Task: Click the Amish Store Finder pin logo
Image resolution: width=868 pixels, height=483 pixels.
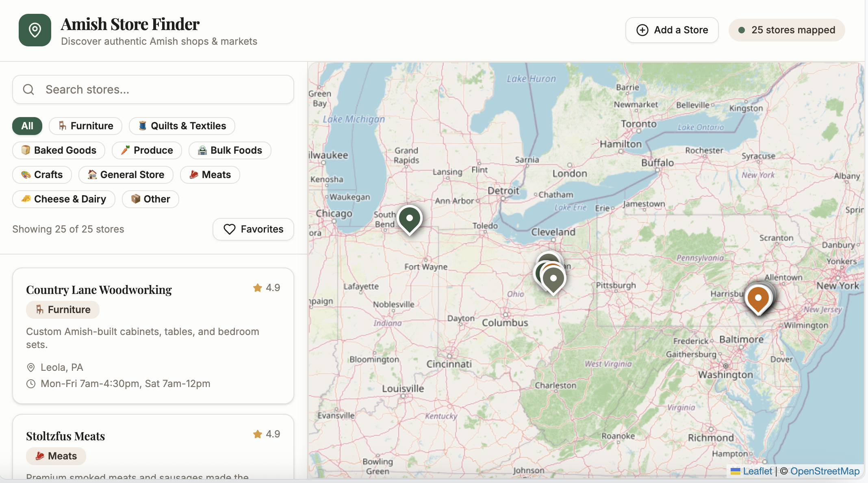Action: coord(35,30)
